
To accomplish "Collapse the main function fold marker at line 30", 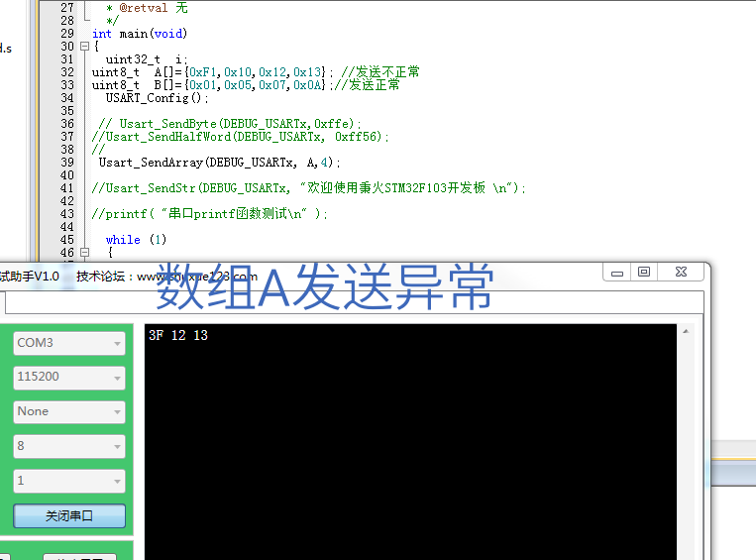I will click(83, 47).
